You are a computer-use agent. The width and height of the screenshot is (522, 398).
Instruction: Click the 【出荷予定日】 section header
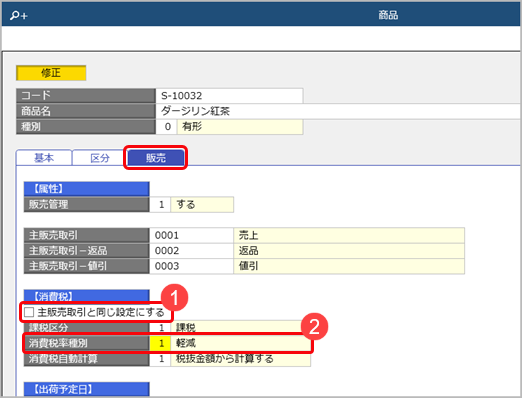tap(87, 389)
